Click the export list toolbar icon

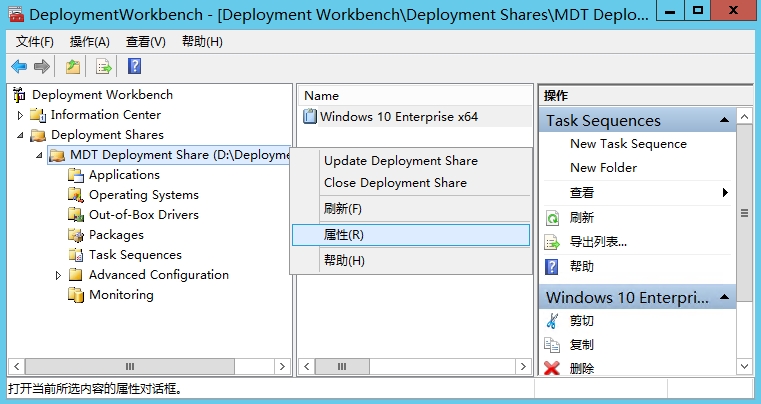click(104, 67)
